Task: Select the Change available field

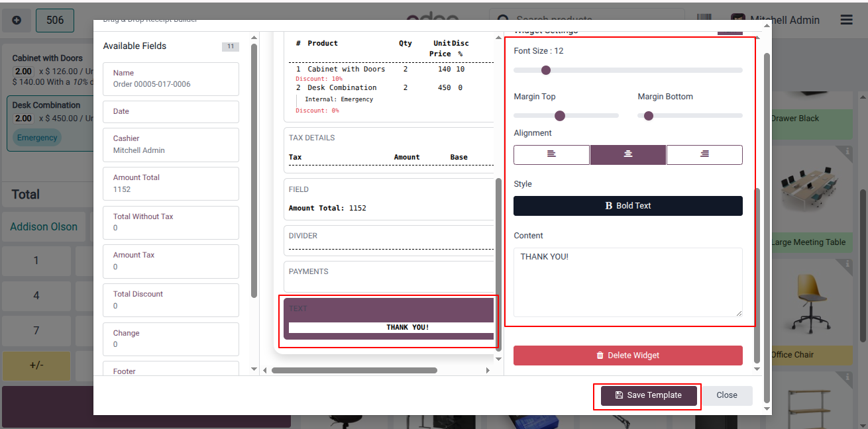Action: [x=171, y=339]
